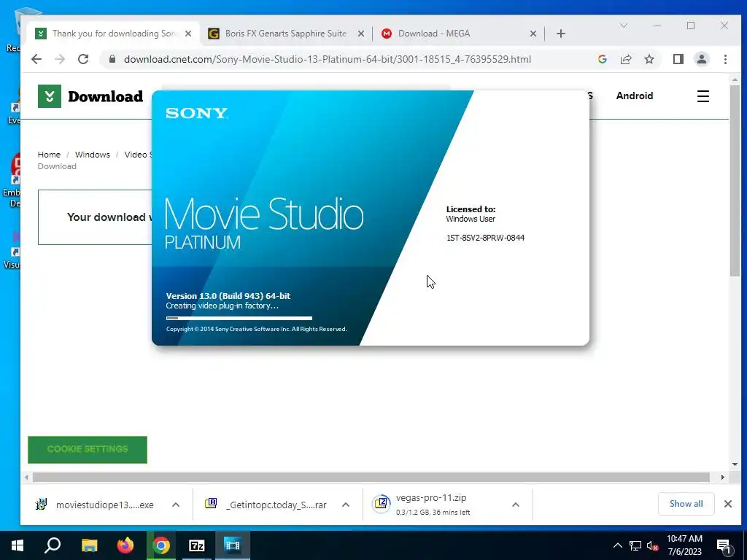This screenshot has width=747, height=560.
Task: Open the moviestudiope13 exe download item
Action: (x=96, y=505)
